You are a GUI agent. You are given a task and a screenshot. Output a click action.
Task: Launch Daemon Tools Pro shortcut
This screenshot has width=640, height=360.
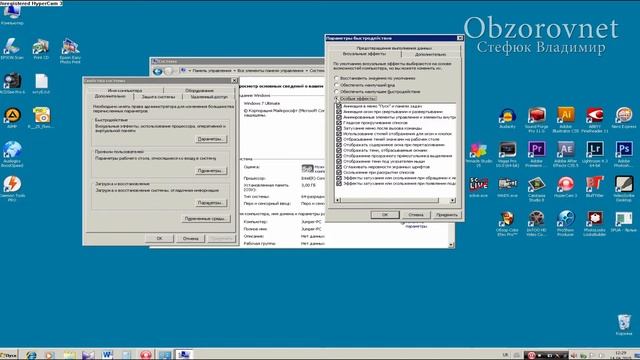pos(12,189)
